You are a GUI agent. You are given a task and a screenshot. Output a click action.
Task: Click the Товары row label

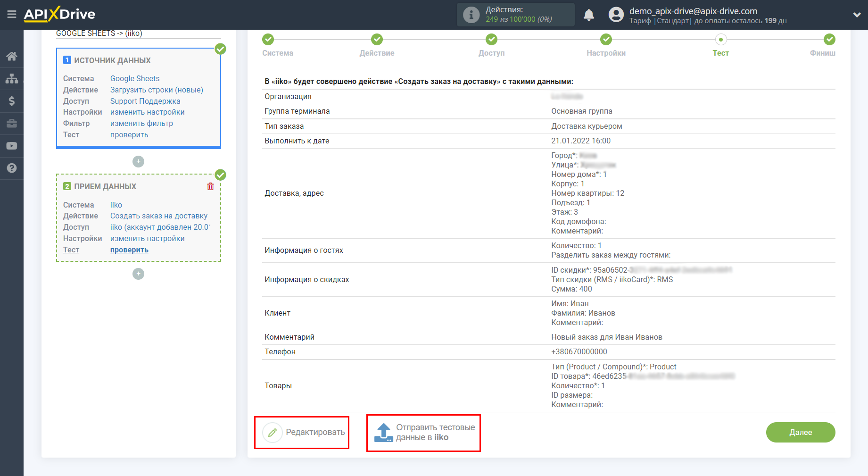point(278,386)
